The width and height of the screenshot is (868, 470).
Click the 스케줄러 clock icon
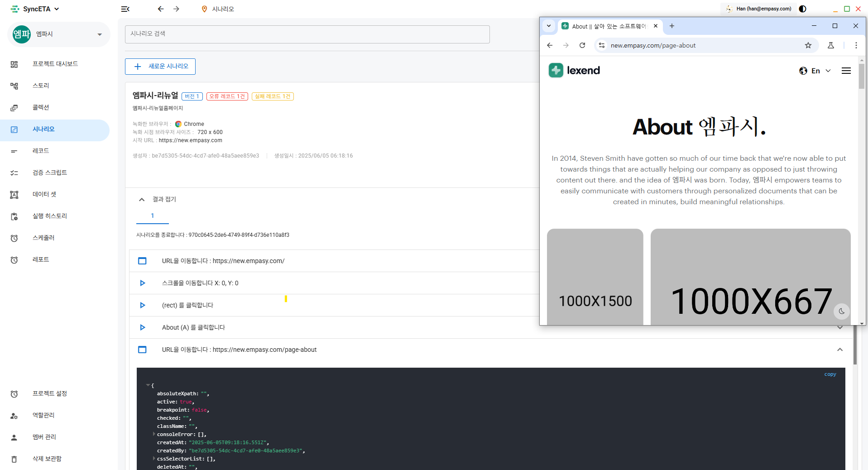[14, 238]
